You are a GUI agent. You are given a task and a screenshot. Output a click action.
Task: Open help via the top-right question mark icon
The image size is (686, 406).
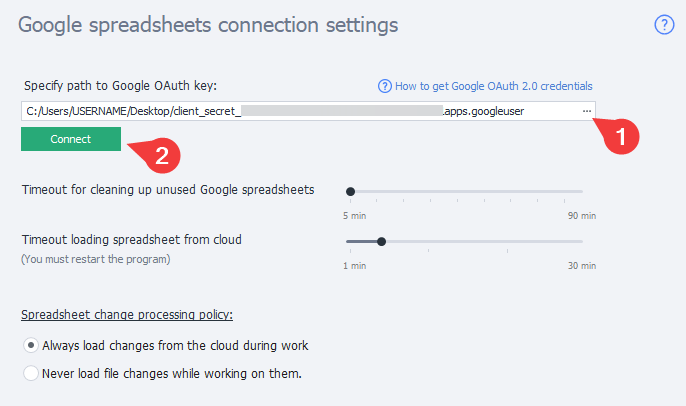tap(665, 25)
